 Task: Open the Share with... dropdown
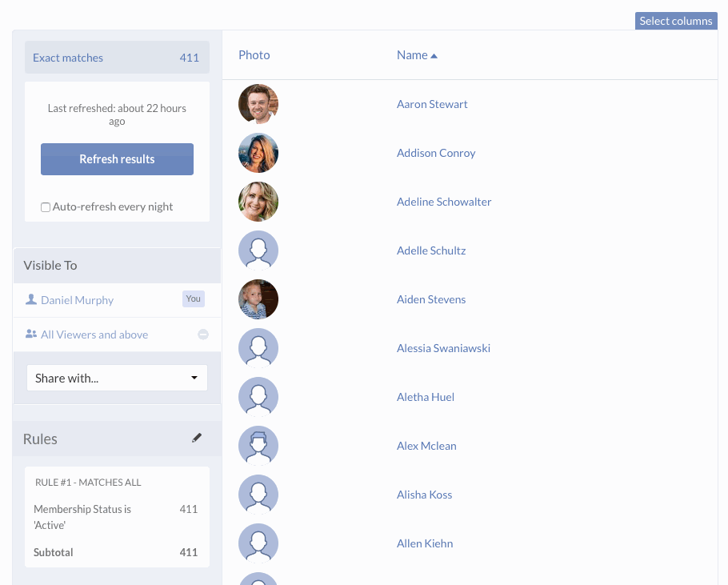click(117, 378)
